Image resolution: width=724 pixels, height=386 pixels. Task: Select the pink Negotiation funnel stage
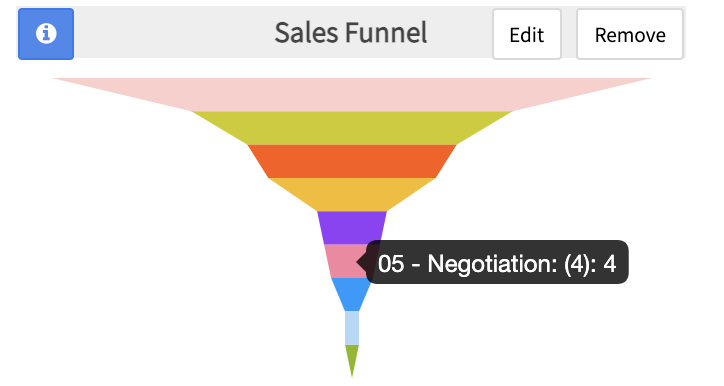click(x=344, y=261)
